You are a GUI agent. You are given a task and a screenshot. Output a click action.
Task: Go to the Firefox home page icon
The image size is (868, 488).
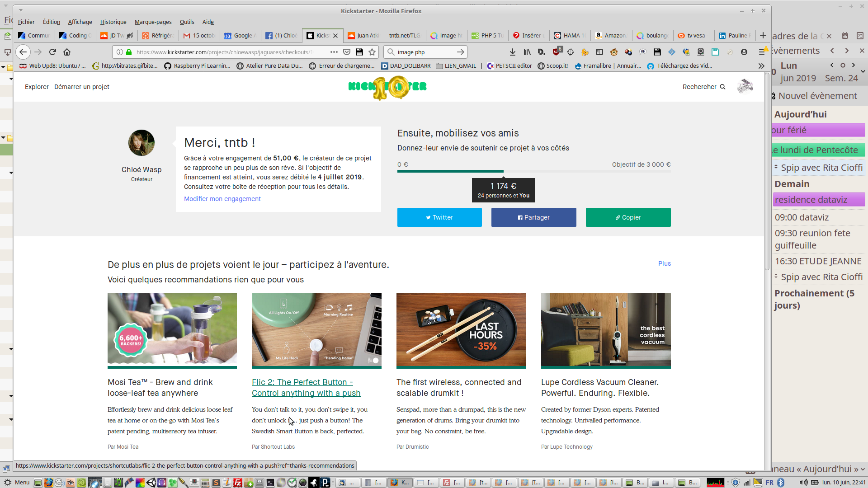click(x=67, y=52)
